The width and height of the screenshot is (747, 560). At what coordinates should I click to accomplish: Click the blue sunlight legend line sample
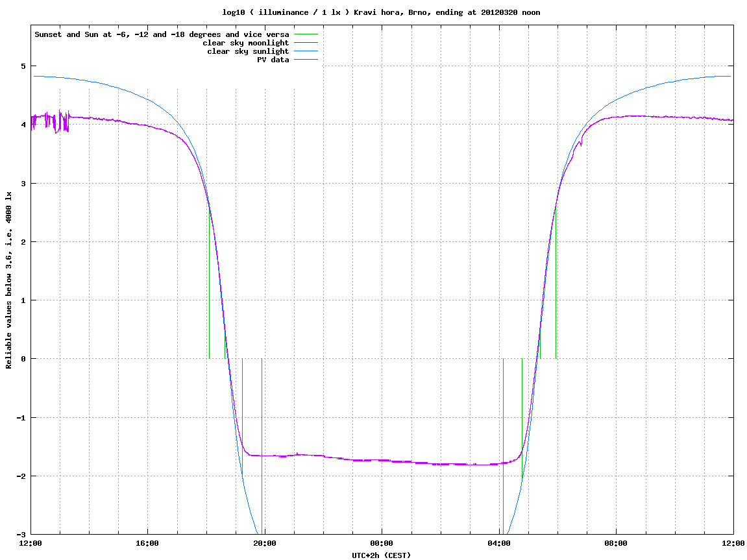pos(306,51)
